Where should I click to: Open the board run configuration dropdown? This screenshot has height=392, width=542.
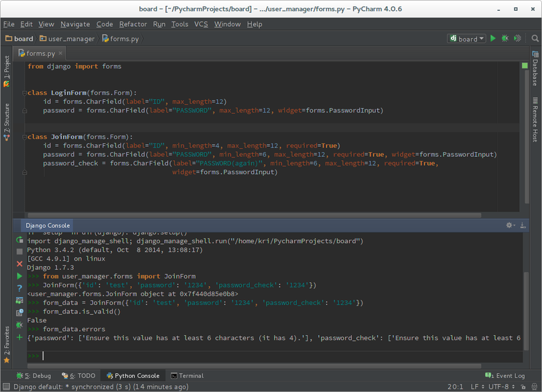click(x=467, y=38)
